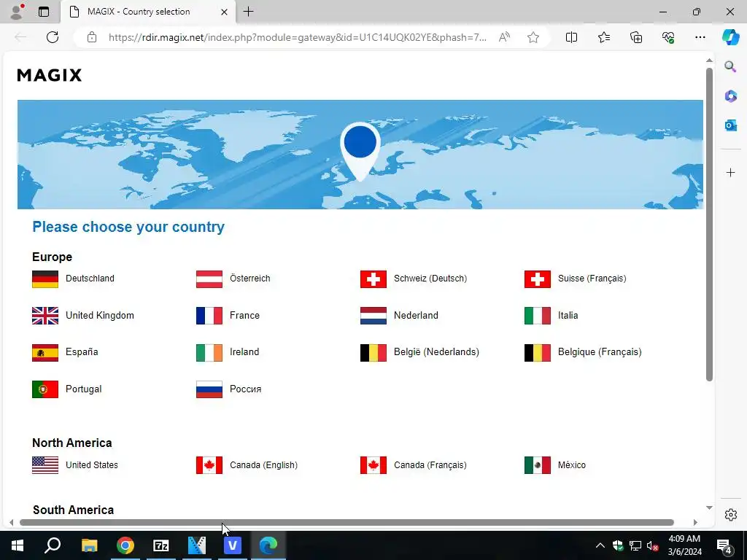Click the Canada (English) flag
This screenshot has width=747, height=560.
pos(209,465)
